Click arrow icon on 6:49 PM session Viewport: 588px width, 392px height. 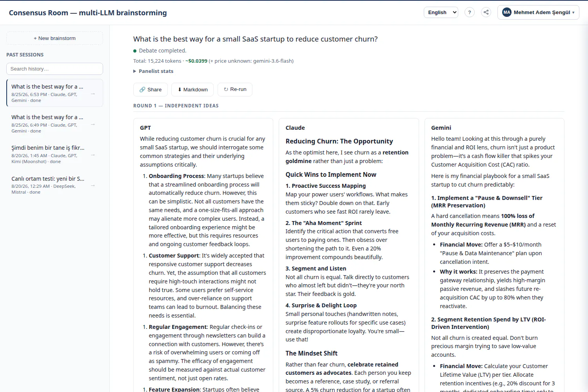tap(93, 124)
